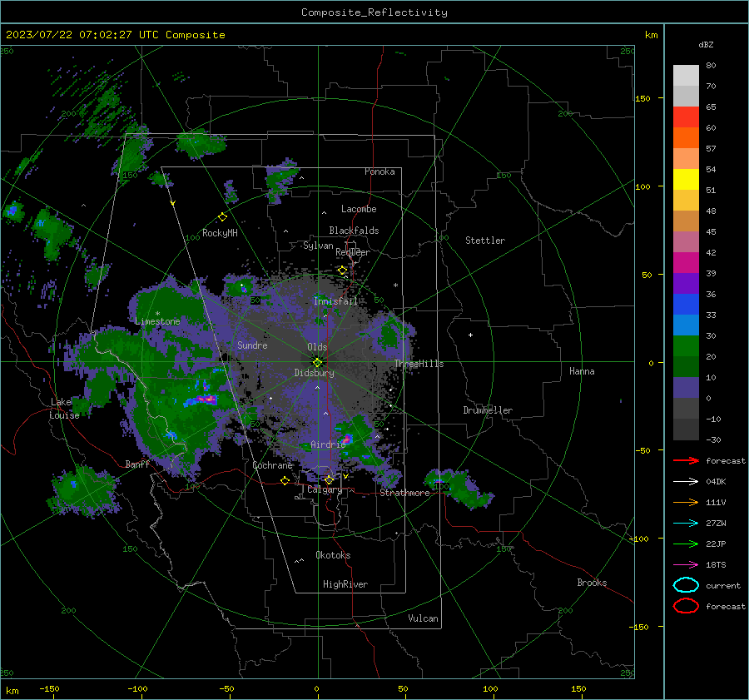Click the Blackfalds label
The width and height of the screenshot is (749, 700).
tap(354, 231)
